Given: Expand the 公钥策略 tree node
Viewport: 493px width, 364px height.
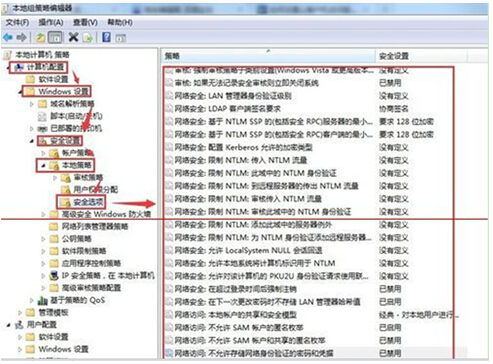Looking at the screenshot, I should 43,239.
